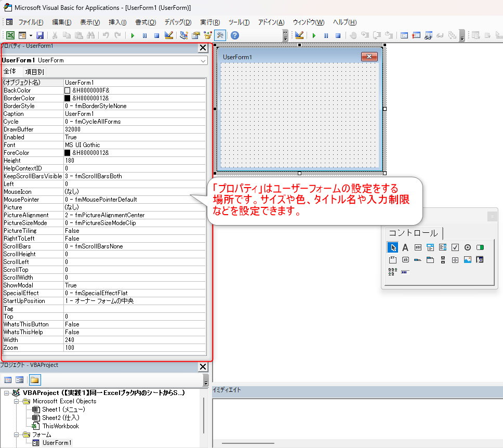Switch to the 全体 properties tab

pyautogui.click(x=10, y=71)
